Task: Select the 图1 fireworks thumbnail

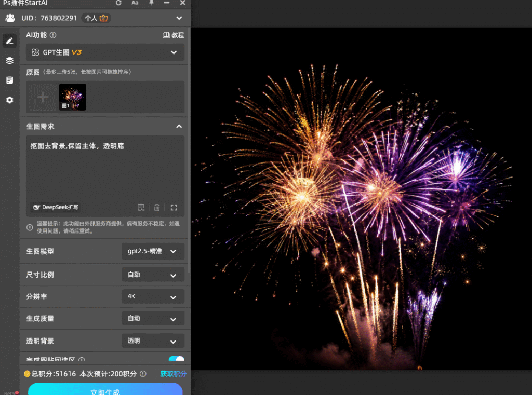Action: point(73,97)
